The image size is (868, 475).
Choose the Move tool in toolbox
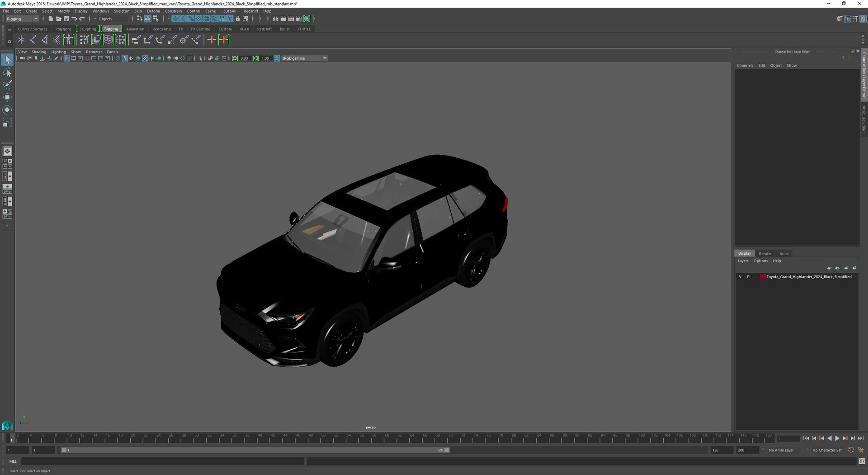[x=7, y=97]
